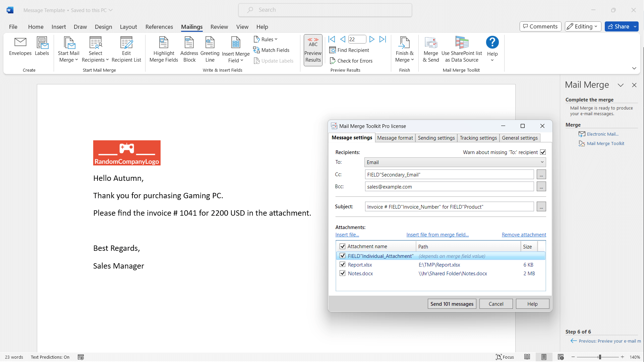This screenshot has height=362, width=644.
Task: Expand the Rules dropdown
Action: click(266, 39)
